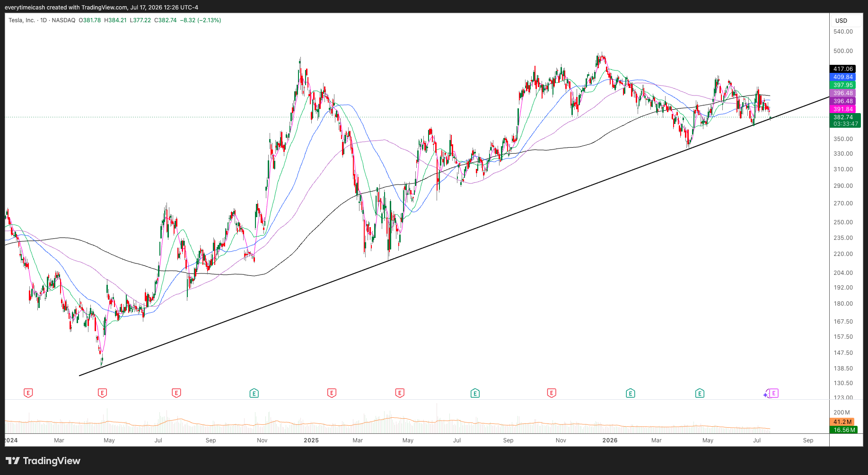868x475 pixels.
Task: Click the July 2025 green earnings marker
Action: tap(475, 393)
